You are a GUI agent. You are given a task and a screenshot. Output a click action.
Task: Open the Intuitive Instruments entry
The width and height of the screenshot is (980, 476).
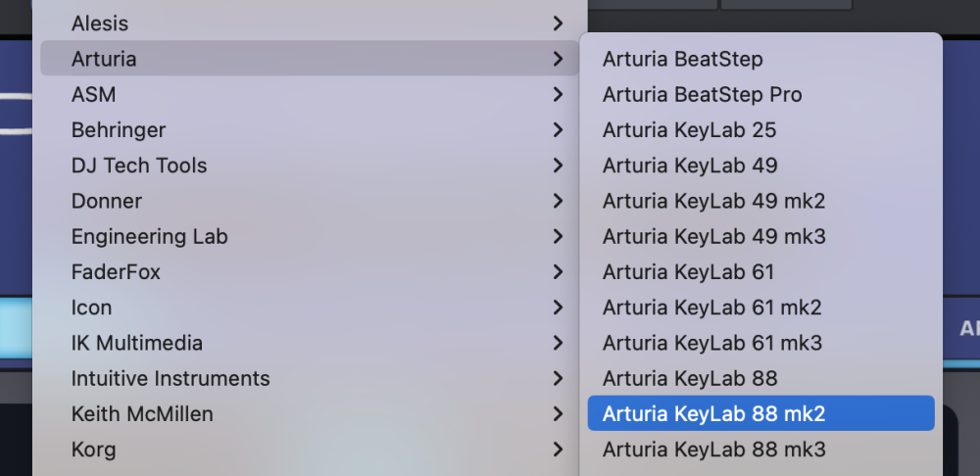pos(171,378)
